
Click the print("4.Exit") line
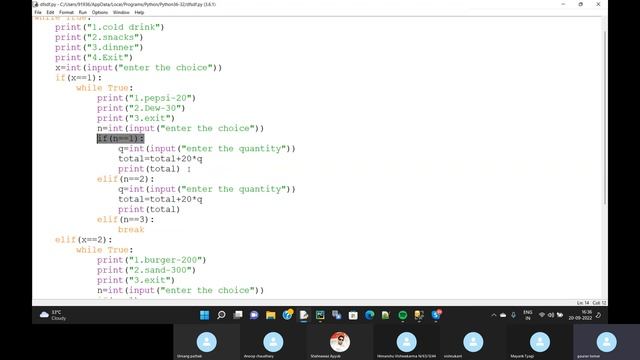pyautogui.click(x=94, y=58)
